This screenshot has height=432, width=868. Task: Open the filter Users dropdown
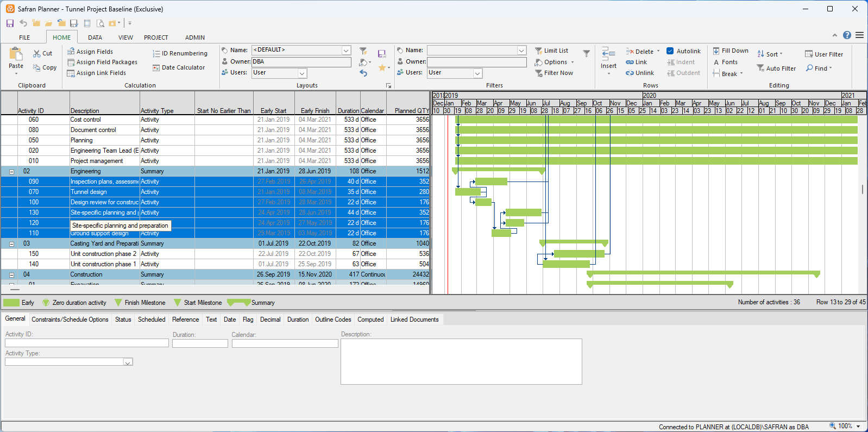click(478, 73)
